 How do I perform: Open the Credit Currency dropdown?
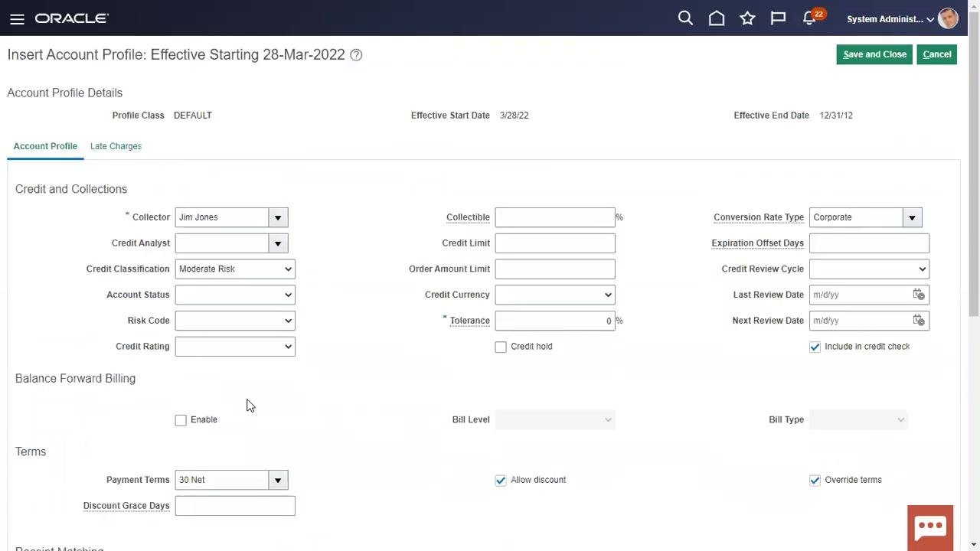coord(555,295)
